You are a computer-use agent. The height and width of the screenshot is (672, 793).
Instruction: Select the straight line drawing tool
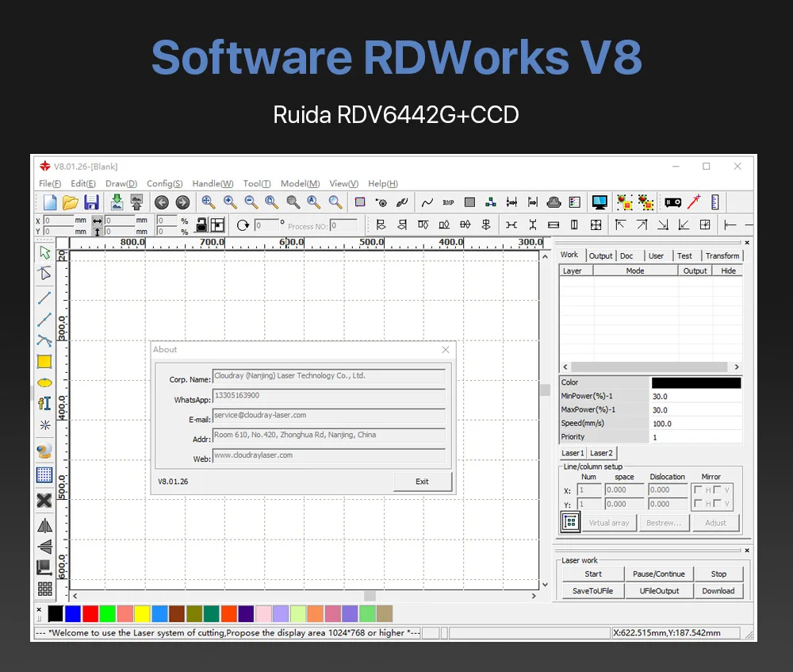click(x=44, y=298)
